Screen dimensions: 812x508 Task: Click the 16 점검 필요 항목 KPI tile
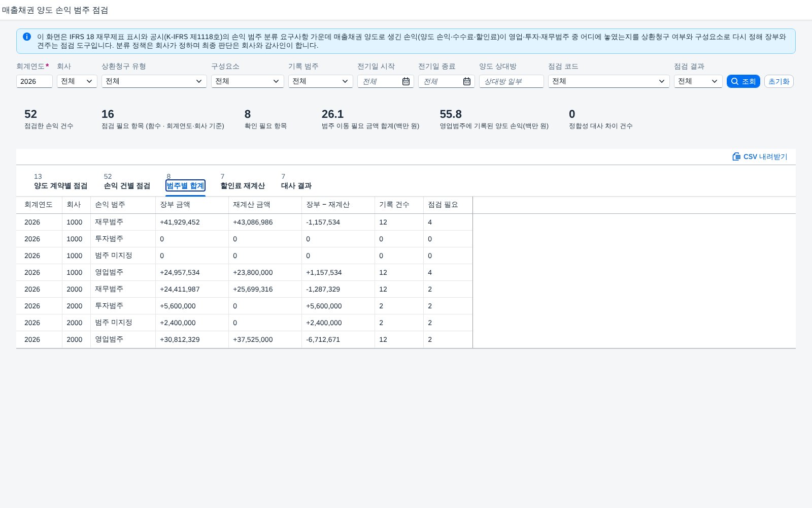click(162, 119)
